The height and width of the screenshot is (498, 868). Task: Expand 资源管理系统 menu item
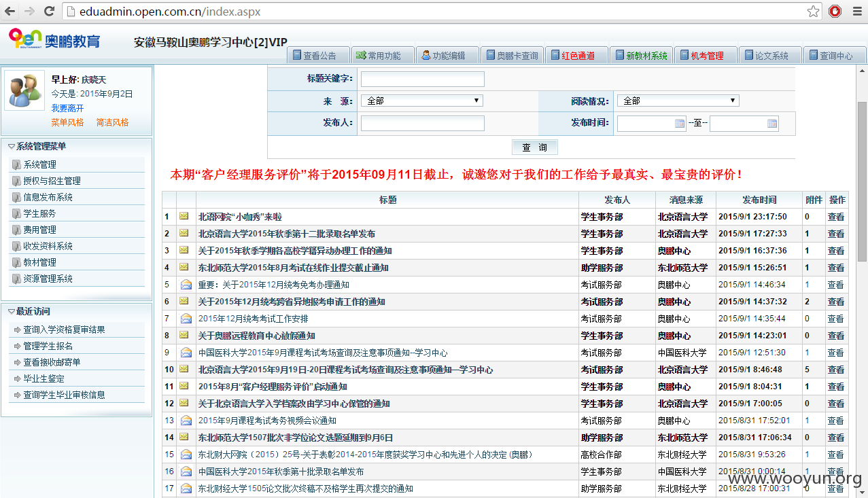point(77,279)
